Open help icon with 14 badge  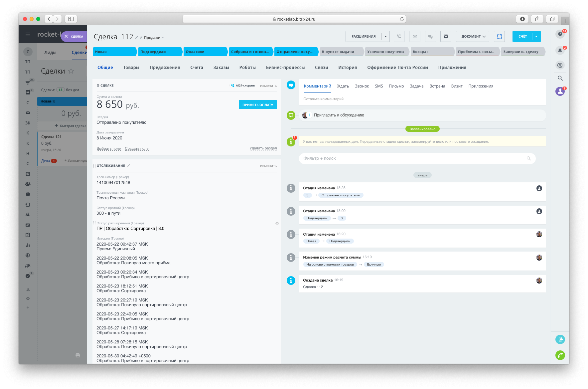[x=560, y=34]
